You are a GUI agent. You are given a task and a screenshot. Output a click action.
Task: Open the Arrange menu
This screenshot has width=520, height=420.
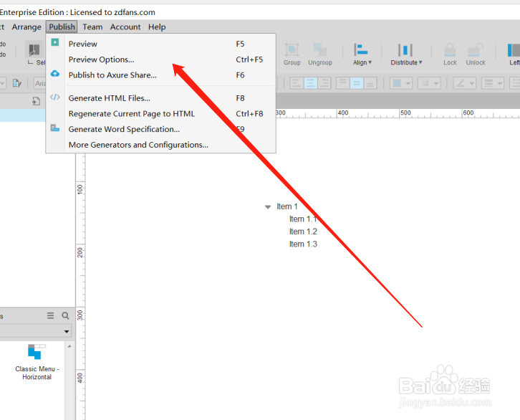point(27,27)
